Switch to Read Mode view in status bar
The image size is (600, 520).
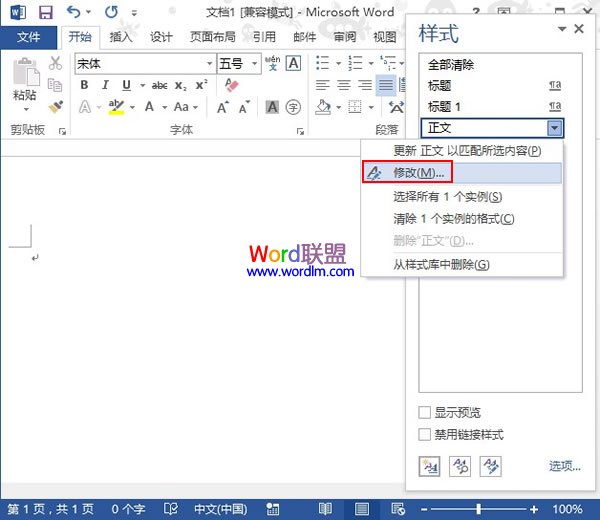pyautogui.click(x=324, y=508)
